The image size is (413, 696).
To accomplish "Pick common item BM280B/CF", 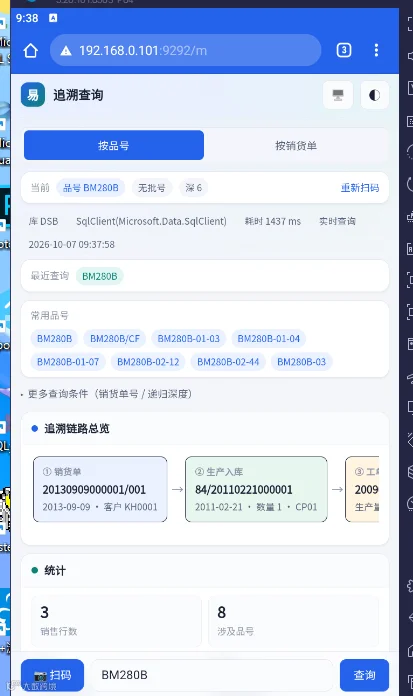I will (115, 339).
